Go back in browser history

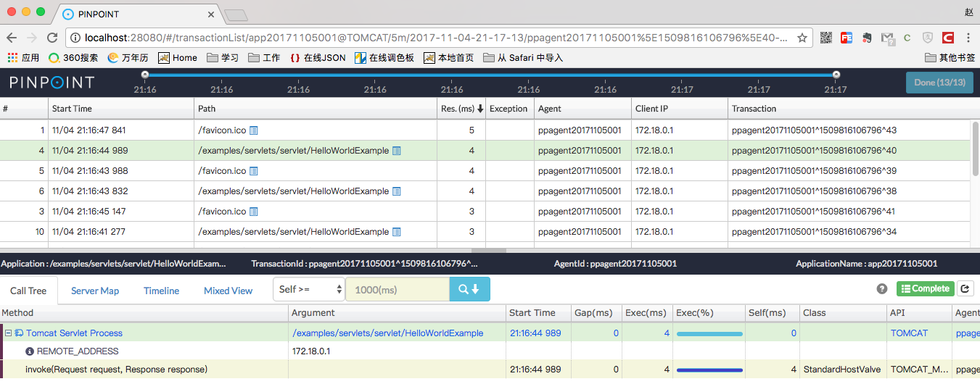12,38
